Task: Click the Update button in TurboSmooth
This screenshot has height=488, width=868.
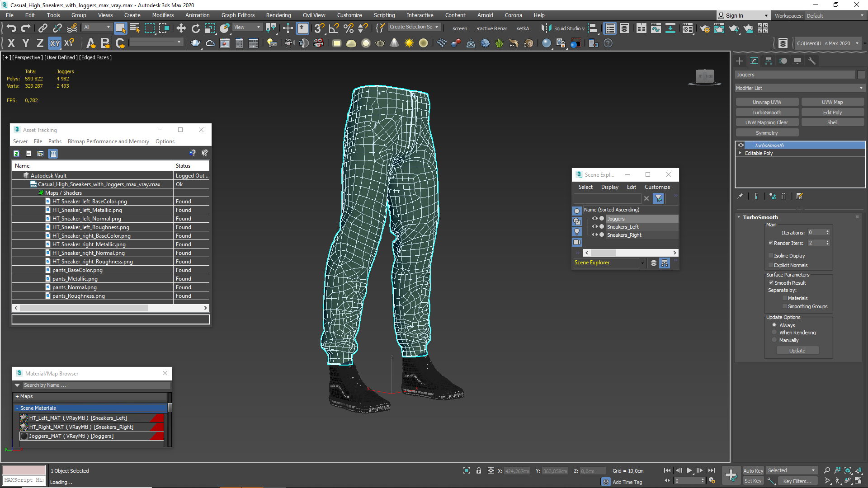Action: (x=797, y=351)
